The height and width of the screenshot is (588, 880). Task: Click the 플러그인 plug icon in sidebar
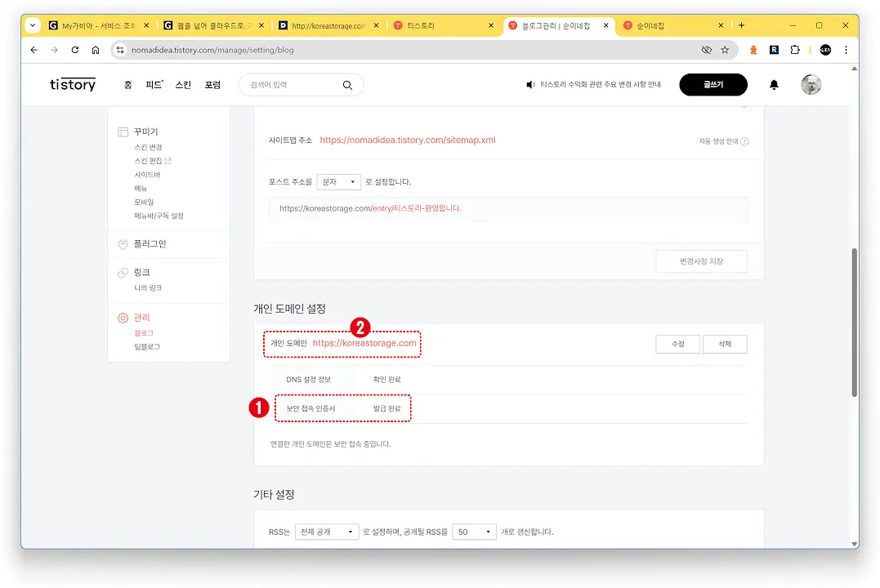tap(123, 244)
